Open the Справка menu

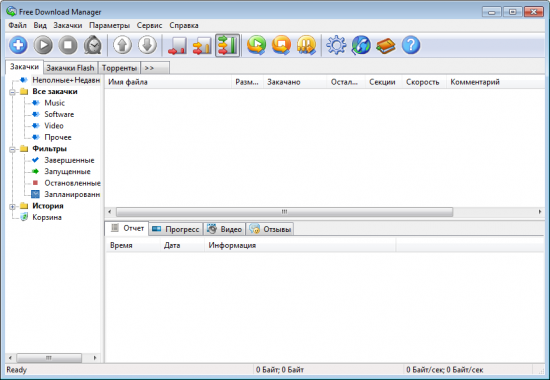(184, 25)
